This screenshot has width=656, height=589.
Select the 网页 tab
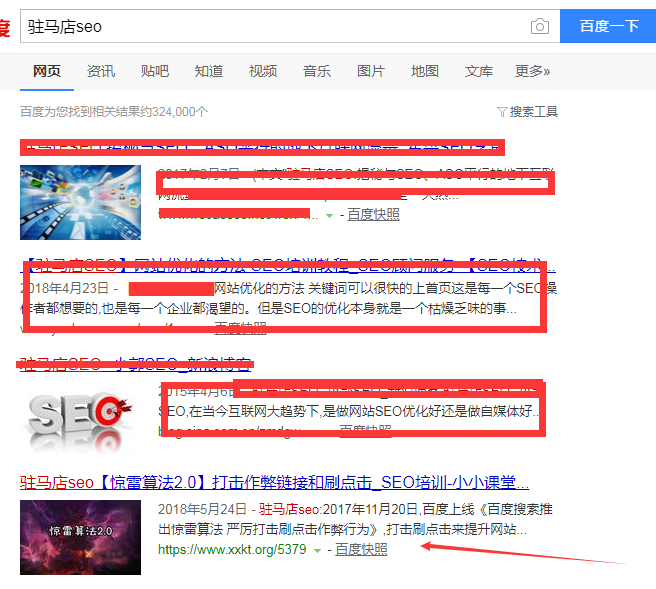click(x=47, y=71)
